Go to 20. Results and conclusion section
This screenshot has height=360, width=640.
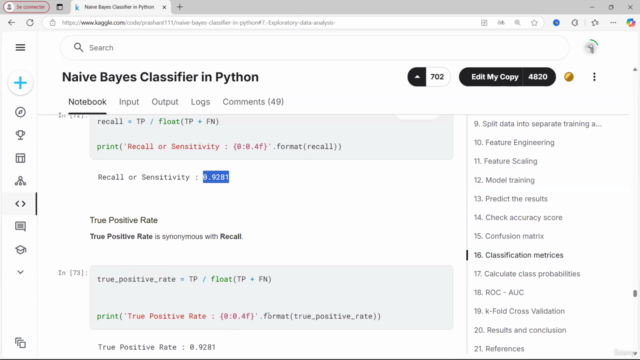pyautogui.click(x=520, y=330)
